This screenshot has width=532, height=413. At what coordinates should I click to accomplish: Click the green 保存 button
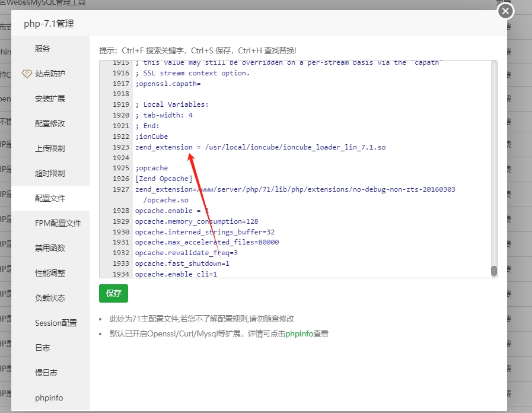pyautogui.click(x=113, y=293)
